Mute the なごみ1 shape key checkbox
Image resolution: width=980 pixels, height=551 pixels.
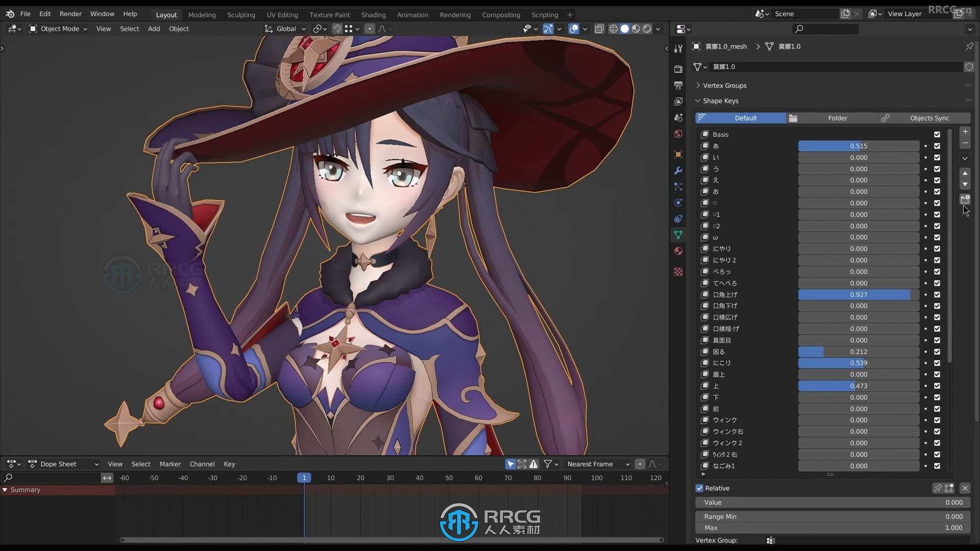click(x=937, y=466)
